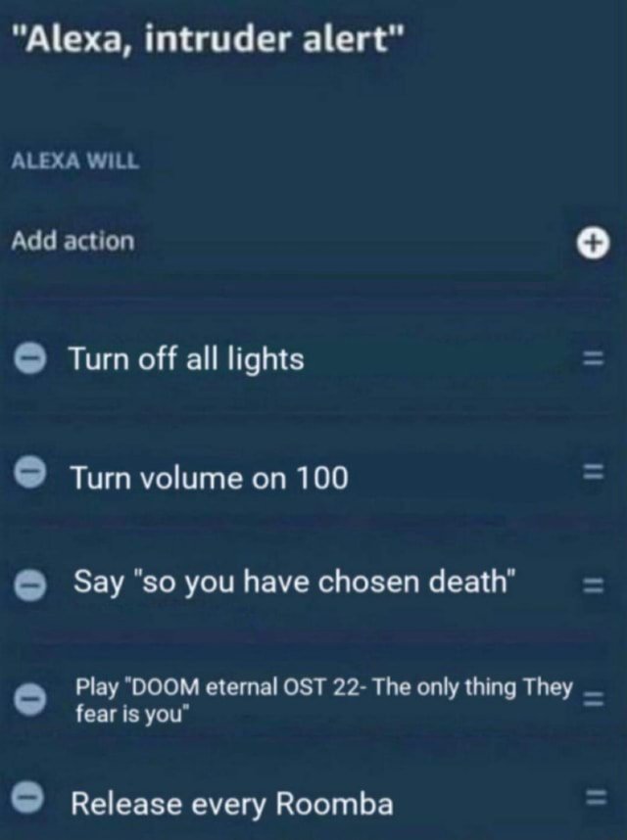The height and width of the screenshot is (840, 627).
Task: Open the "Turn volume on 100" action
Action: click(209, 478)
